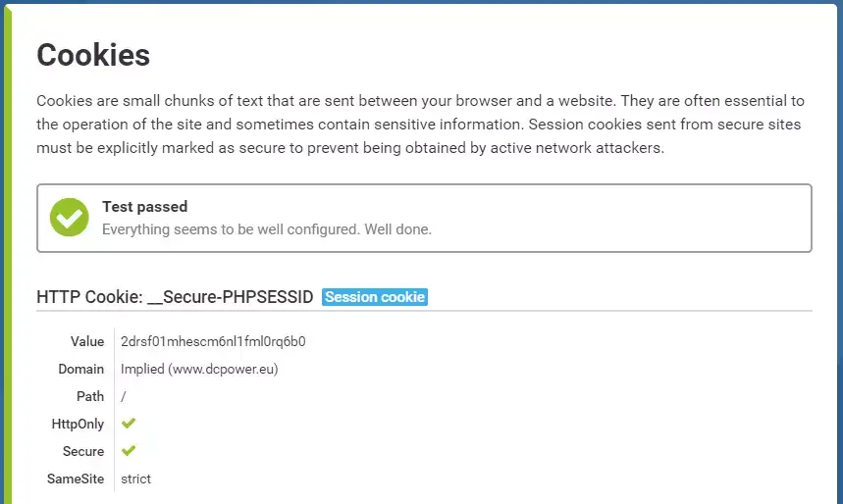
Task: Click the Path slash value
Action: (x=123, y=396)
